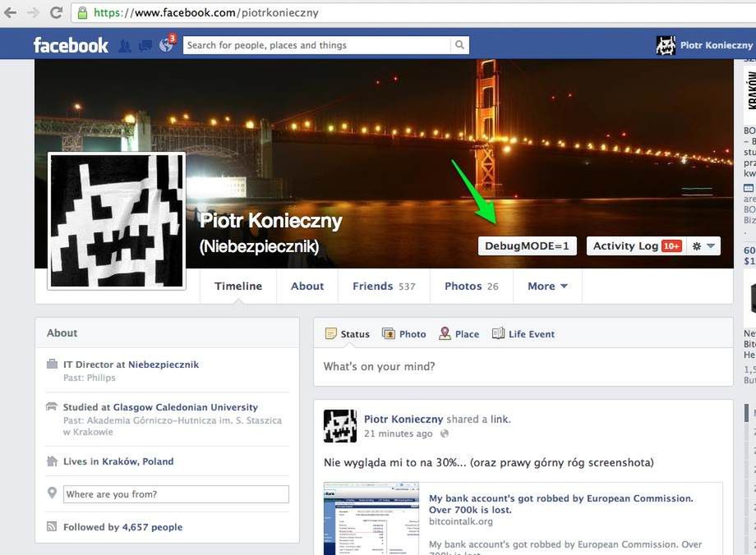Viewport: 756px width, 555px height.
Task: Click the Status composer icon
Action: 330,333
